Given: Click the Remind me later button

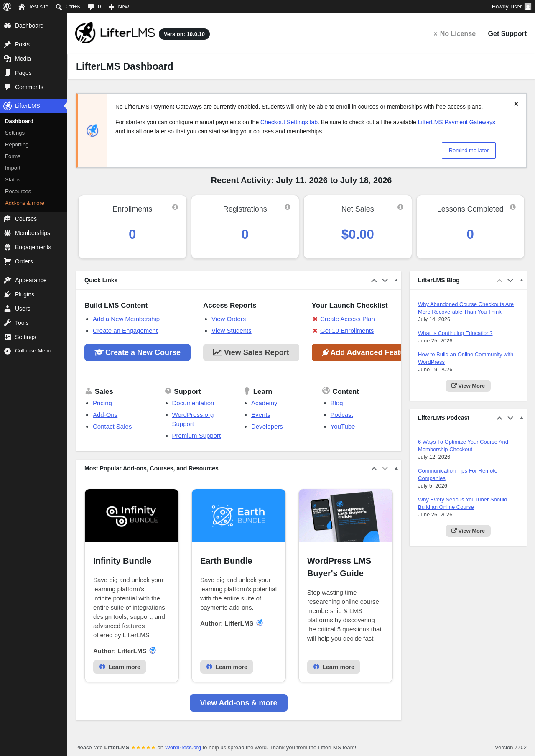Looking at the screenshot, I should 469,151.
